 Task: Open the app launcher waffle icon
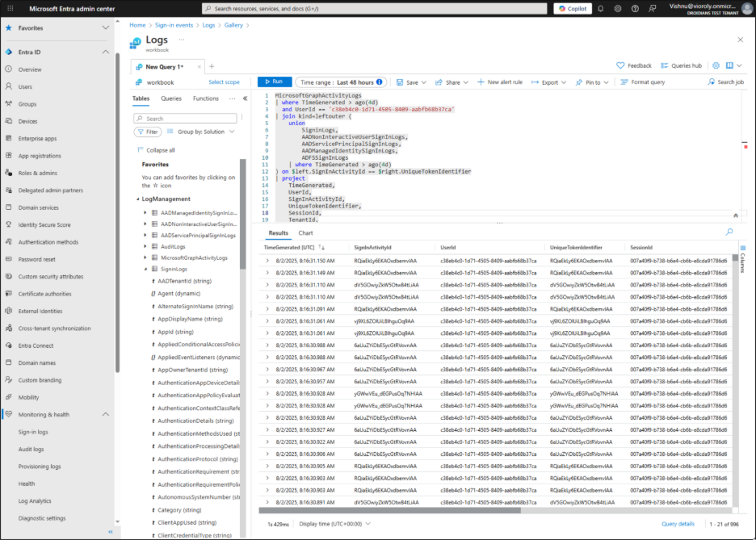point(10,9)
